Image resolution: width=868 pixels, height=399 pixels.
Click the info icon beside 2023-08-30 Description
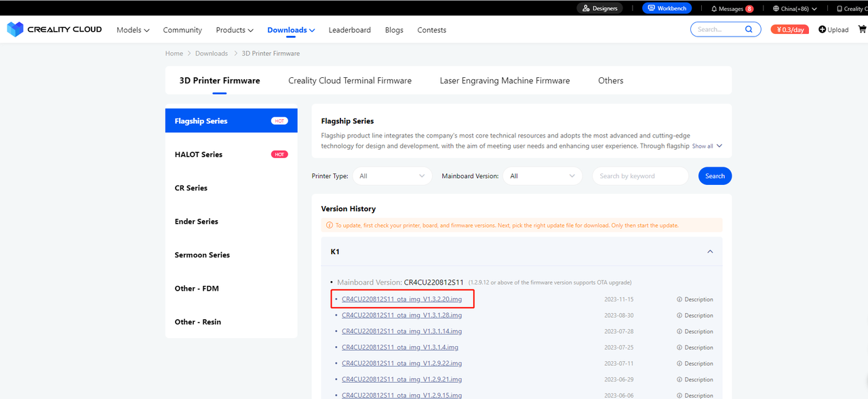pyautogui.click(x=679, y=316)
